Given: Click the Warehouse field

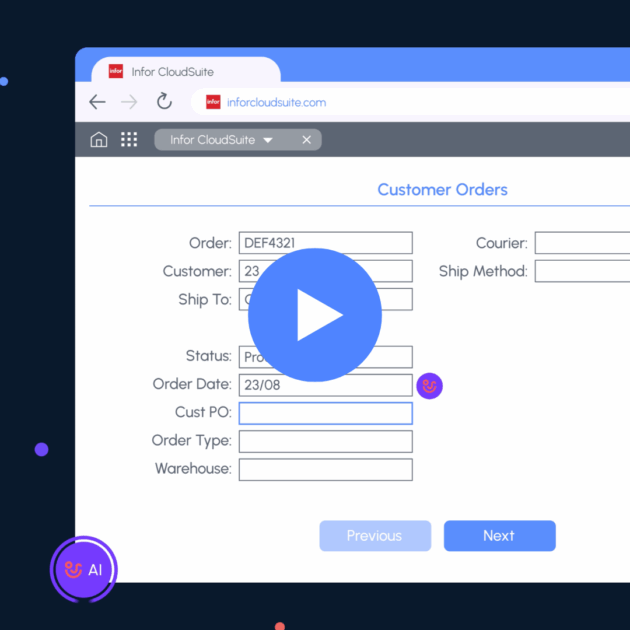Looking at the screenshot, I should click(325, 469).
